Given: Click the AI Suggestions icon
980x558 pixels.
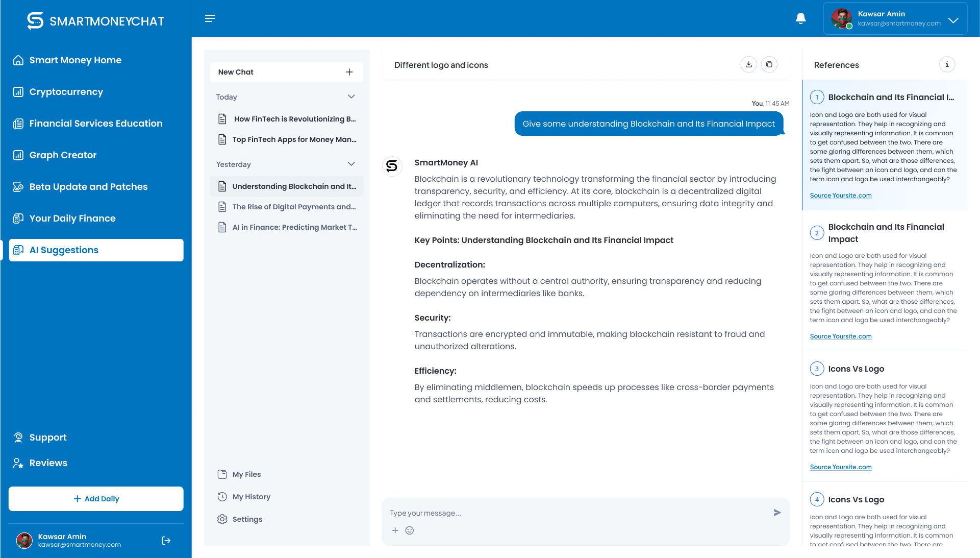Looking at the screenshot, I should pos(18,250).
